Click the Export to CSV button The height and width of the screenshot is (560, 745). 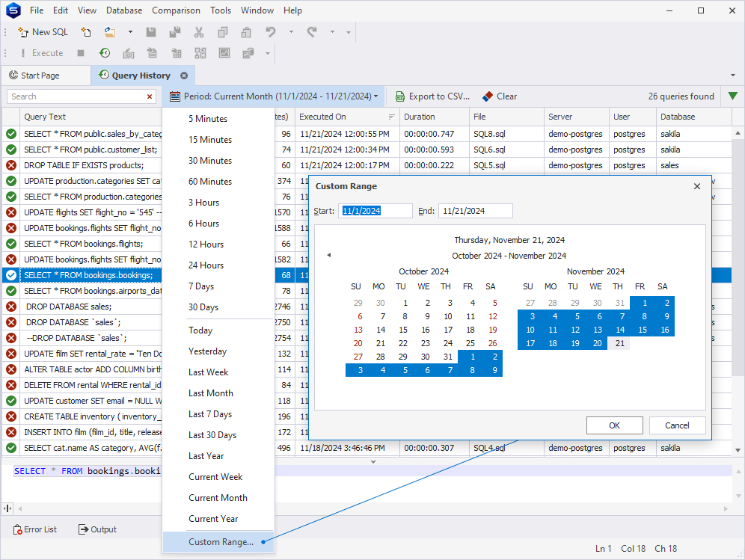tap(432, 96)
